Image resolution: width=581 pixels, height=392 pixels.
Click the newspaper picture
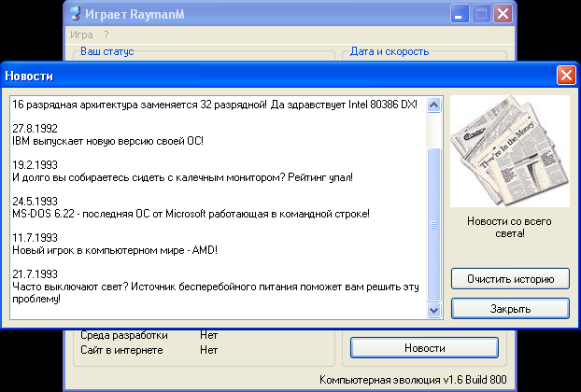(x=510, y=151)
